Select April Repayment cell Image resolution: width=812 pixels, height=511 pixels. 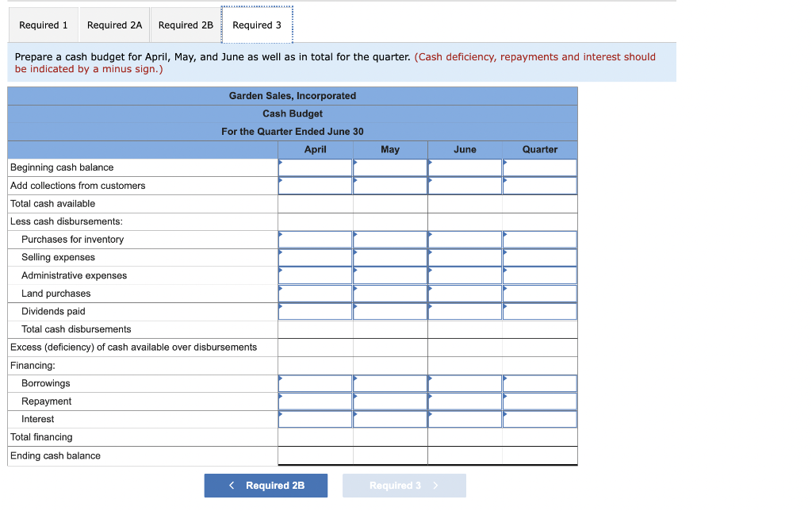pyautogui.click(x=316, y=401)
